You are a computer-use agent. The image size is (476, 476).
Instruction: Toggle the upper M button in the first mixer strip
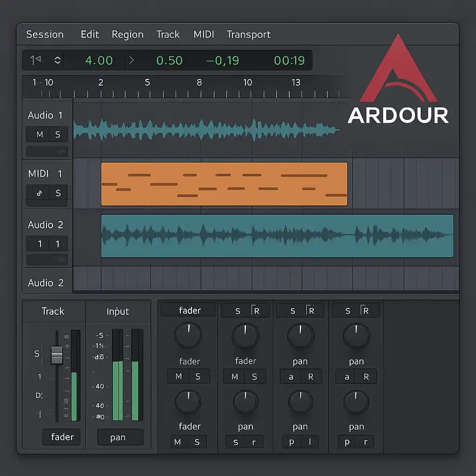pyautogui.click(x=178, y=377)
